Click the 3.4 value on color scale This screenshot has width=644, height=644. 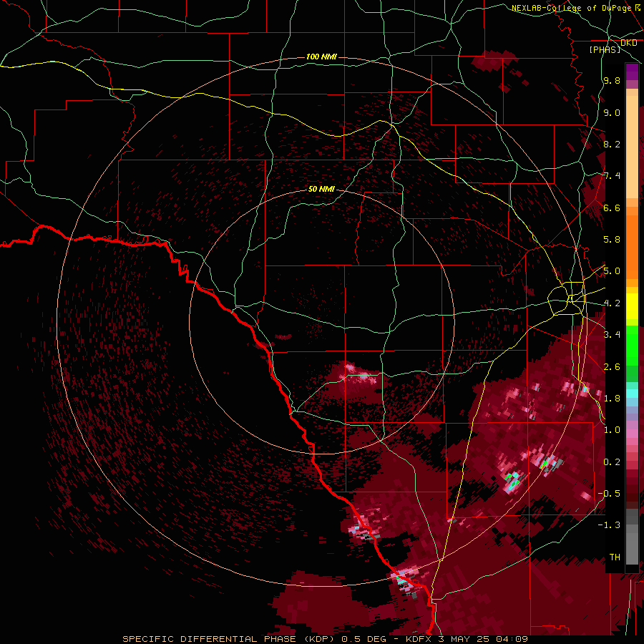click(x=612, y=335)
